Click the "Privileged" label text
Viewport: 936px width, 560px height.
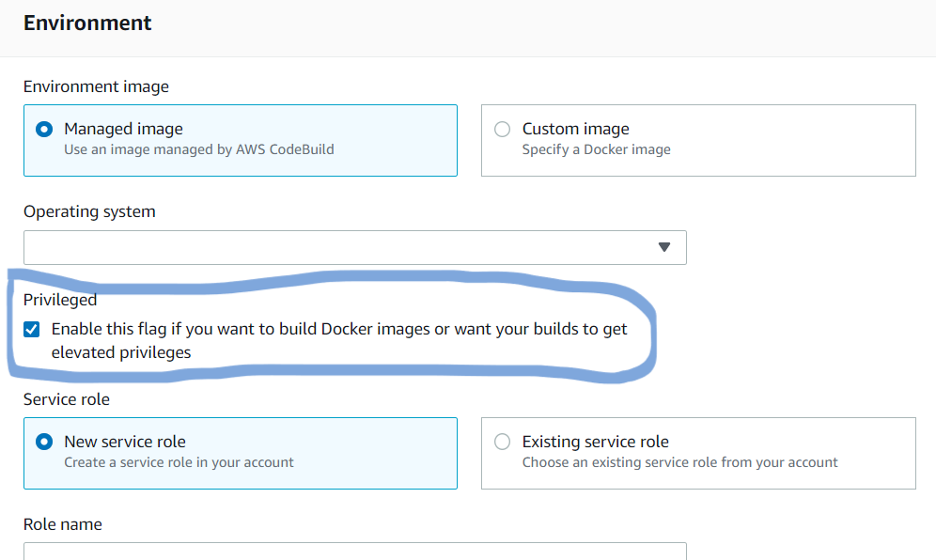point(60,299)
